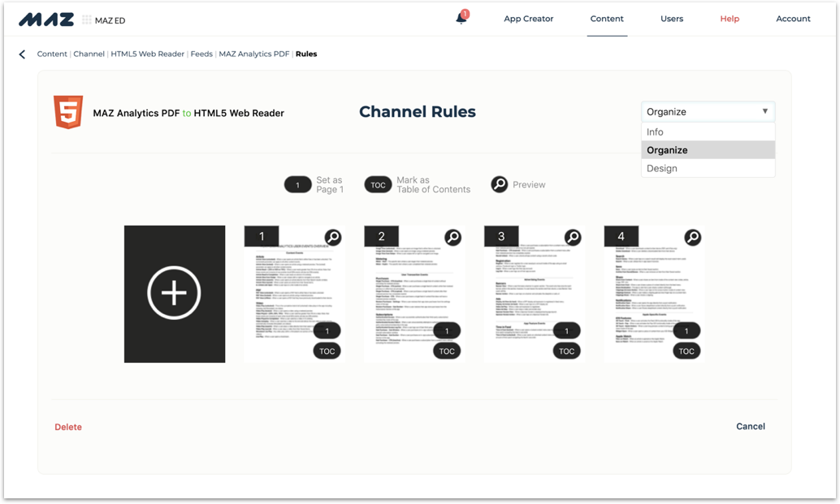Mark page 4 as Table of Contents
The image size is (840, 504).
686,351
